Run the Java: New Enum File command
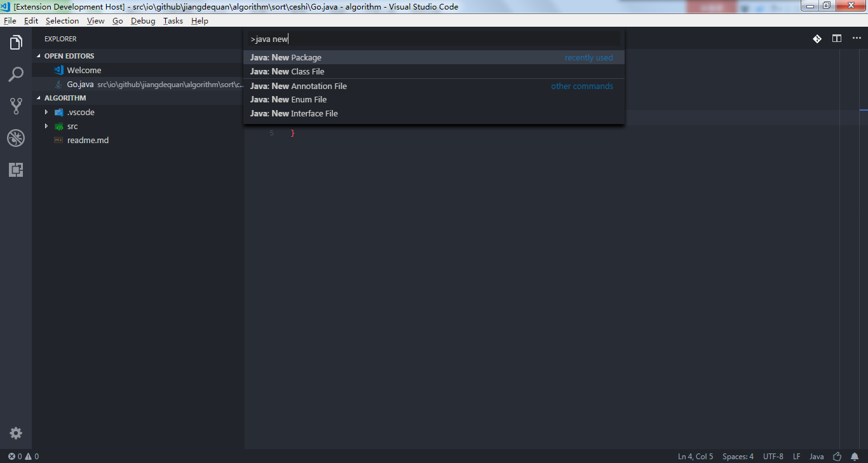This screenshot has width=868, height=463. tap(434, 99)
